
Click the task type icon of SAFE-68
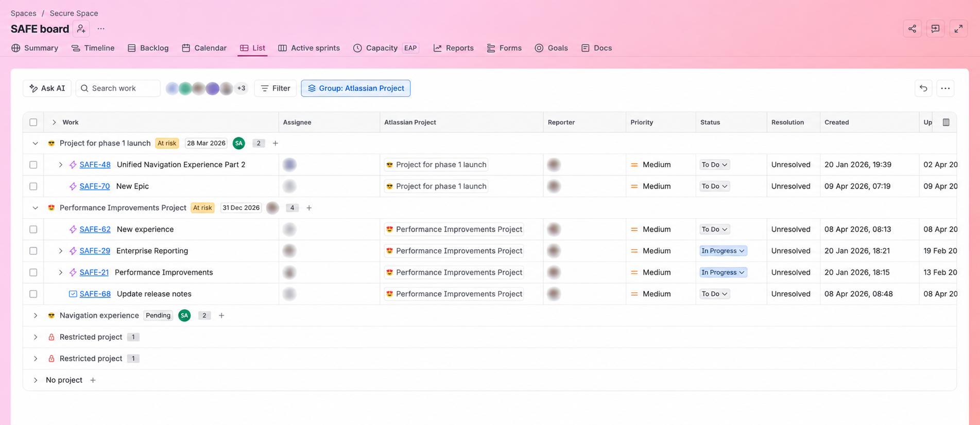73,294
